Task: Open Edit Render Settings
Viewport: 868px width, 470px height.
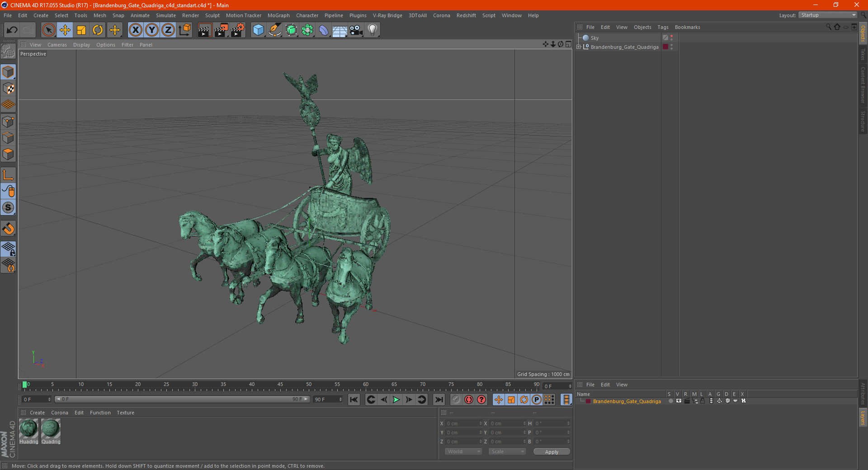Action: point(238,30)
